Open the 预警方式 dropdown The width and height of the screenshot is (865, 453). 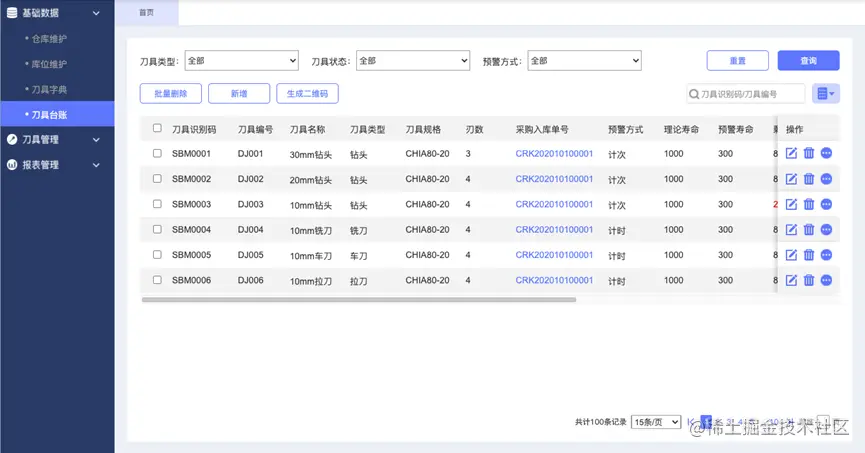tap(584, 61)
